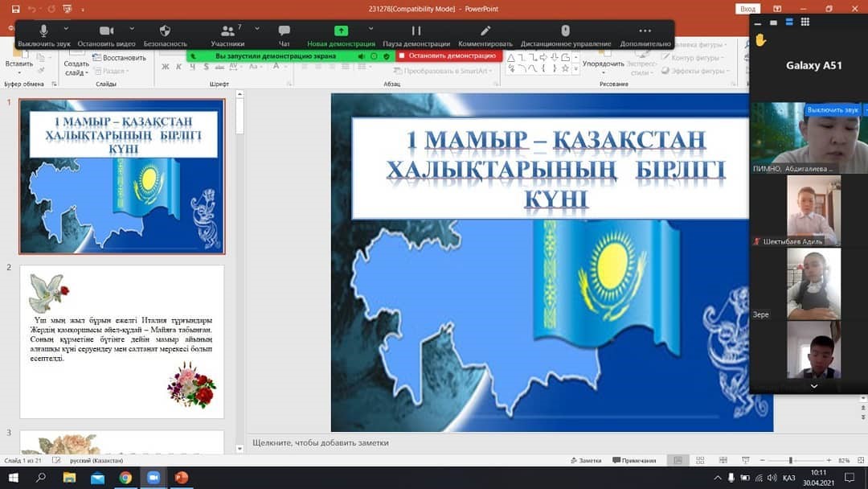Open the ribbon display options button
This screenshot has width=868, height=489.
pos(777,9)
